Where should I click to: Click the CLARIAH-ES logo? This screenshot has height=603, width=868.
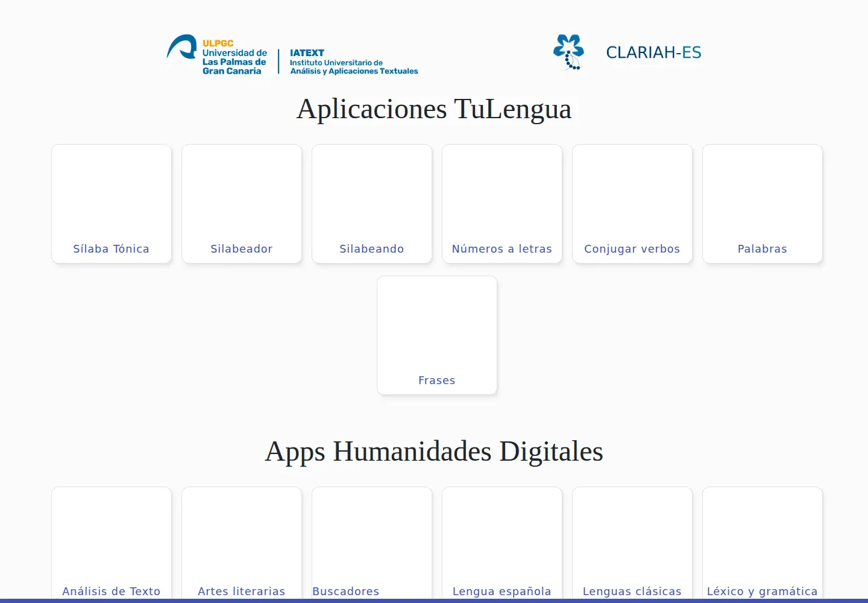click(627, 52)
